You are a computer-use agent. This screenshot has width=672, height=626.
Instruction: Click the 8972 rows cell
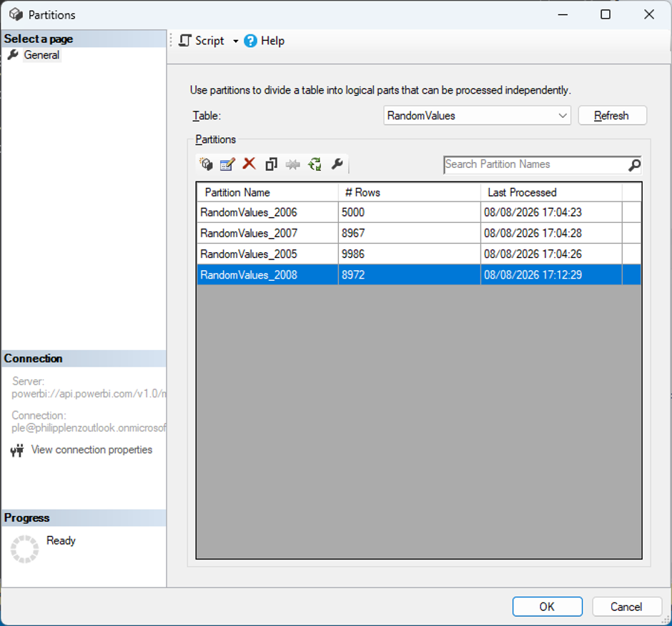(x=410, y=274)
